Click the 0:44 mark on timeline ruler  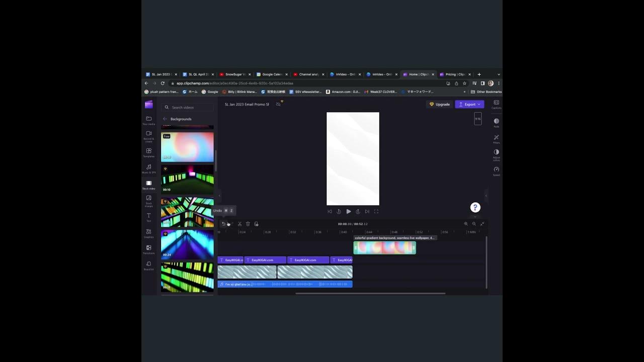[x=369, y=232]
